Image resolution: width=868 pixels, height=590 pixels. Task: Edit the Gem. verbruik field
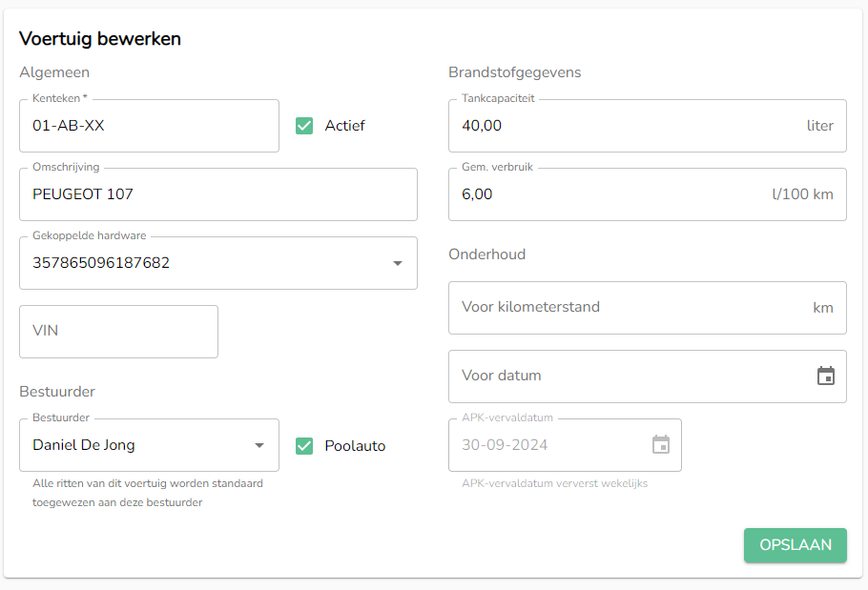tap(610, 194)
